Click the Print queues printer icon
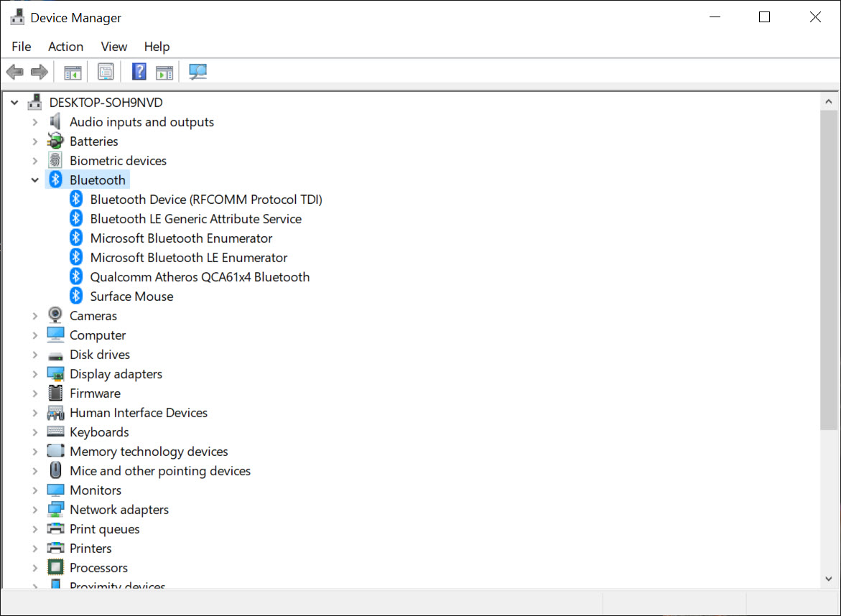The height and width of the screenshot is (616, 841). [55, 528]
